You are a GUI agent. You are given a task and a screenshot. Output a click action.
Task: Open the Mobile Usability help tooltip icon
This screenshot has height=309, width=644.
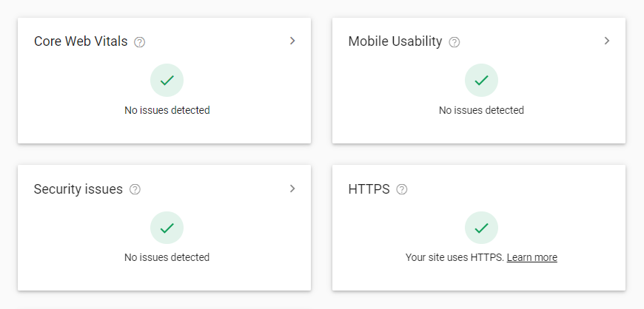455,42
